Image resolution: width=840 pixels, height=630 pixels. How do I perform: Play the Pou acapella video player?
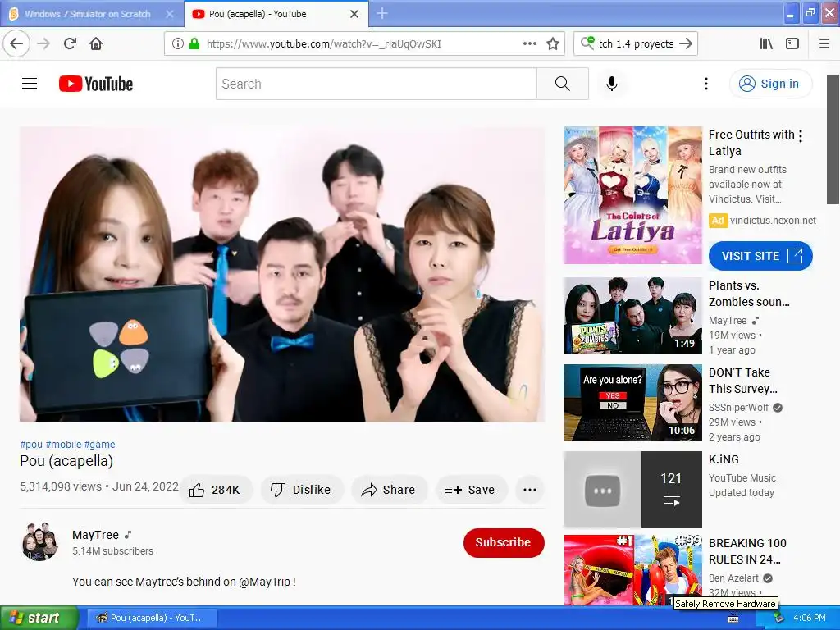point(282,274)
